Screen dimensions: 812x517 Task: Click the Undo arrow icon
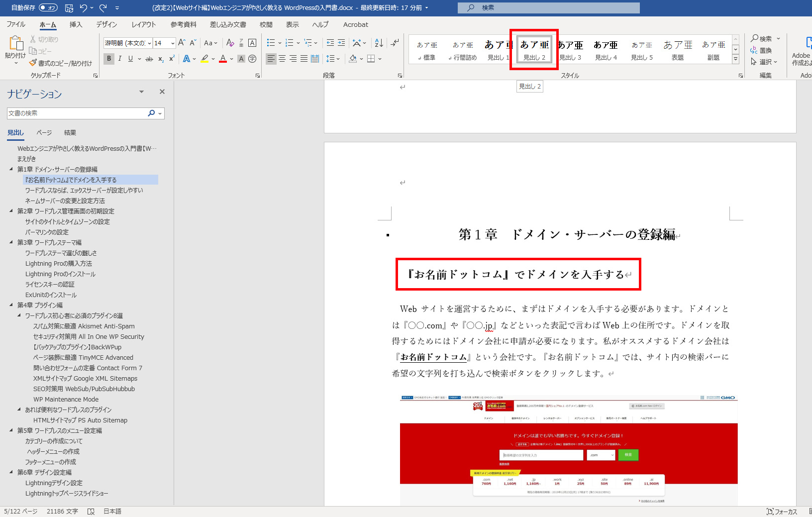click(83, 8)
